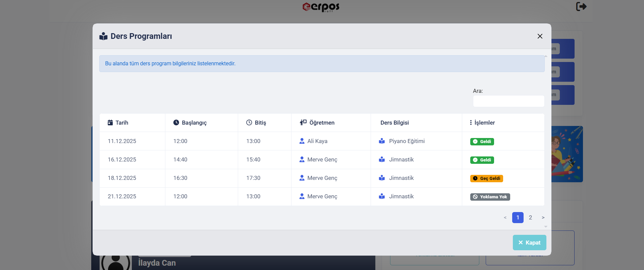Screen dimensions: 644x270
Task: Close the Ders Programları dialog with X
Action: pos(540,36)
